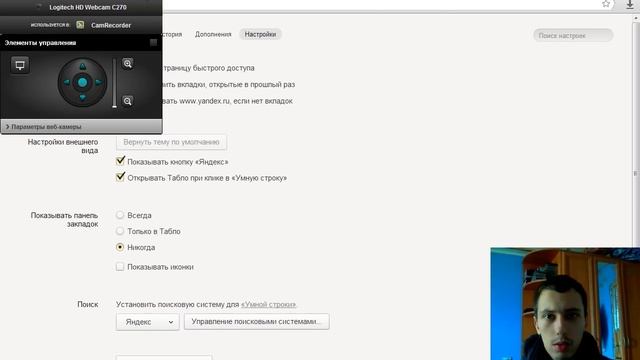Reset webcam pan with center dot

point(82,82)
